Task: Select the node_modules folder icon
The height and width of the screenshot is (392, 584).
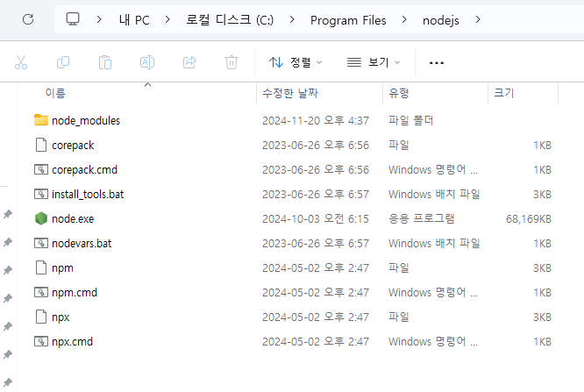Action: pyautogui.click(x=41, y=120)
